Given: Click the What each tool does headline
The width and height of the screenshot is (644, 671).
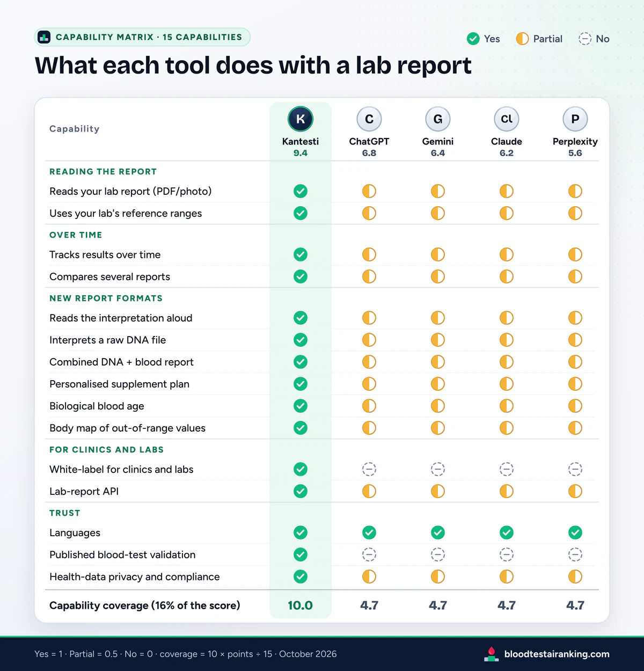Looking at the screenshot, I should pos(253,65).
